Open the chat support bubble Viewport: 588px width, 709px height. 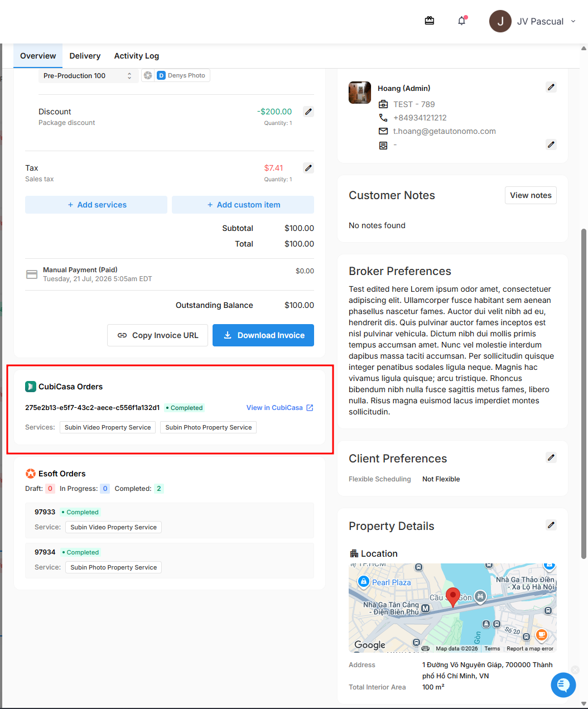(563, 684)
